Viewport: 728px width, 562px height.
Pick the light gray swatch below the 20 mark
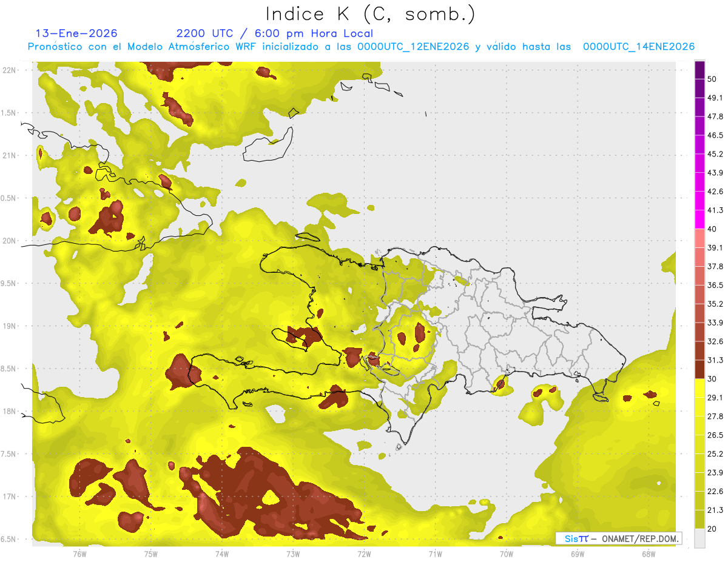click(699, 538)
